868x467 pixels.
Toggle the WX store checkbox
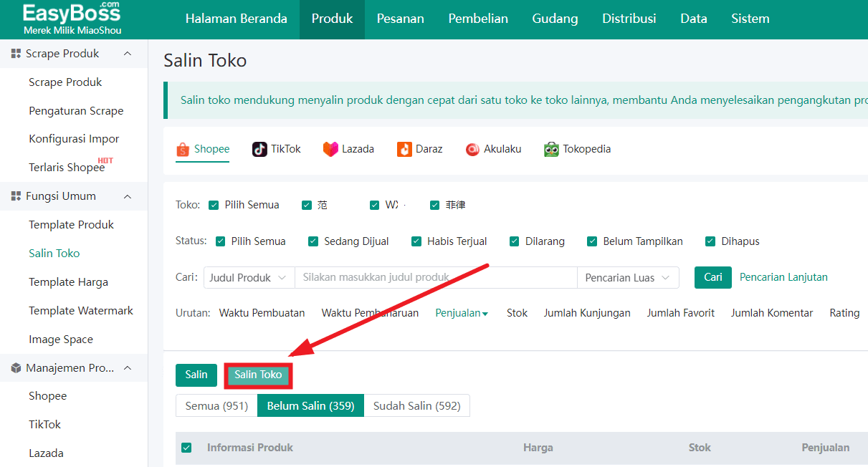pyautogui.click(x=374, y=205)
